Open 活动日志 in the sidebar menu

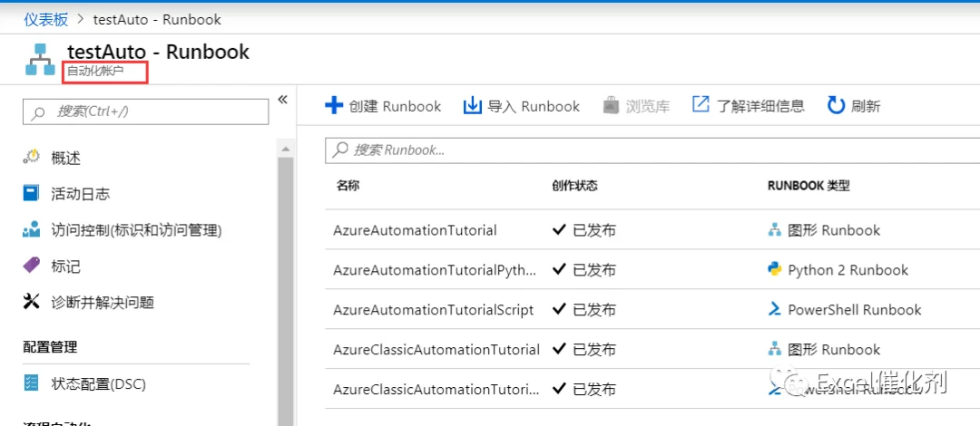click(x=81, y=194)
